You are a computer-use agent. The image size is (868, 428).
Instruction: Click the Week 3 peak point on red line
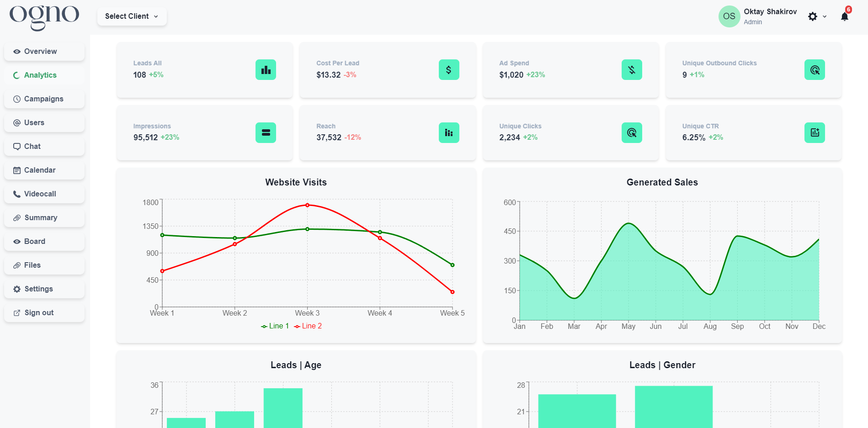point(307,205)
